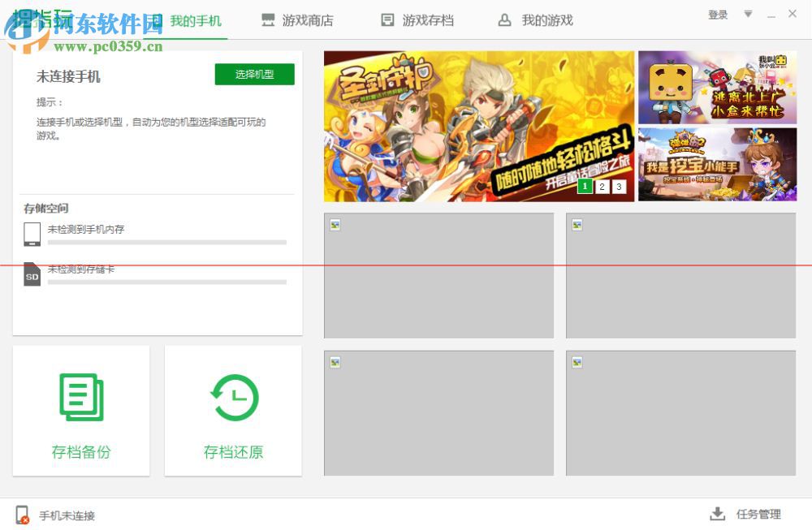Screen dimensions: 812x530
Task: Switch to banner page 2
Action: [x=601, y=186]
